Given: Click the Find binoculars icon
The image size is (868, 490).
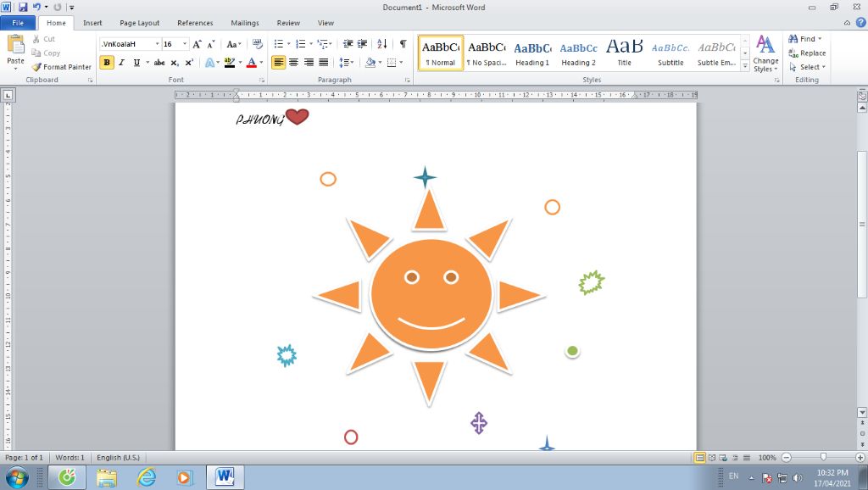Looking at the screenshot, I should [x=793, y=39].
